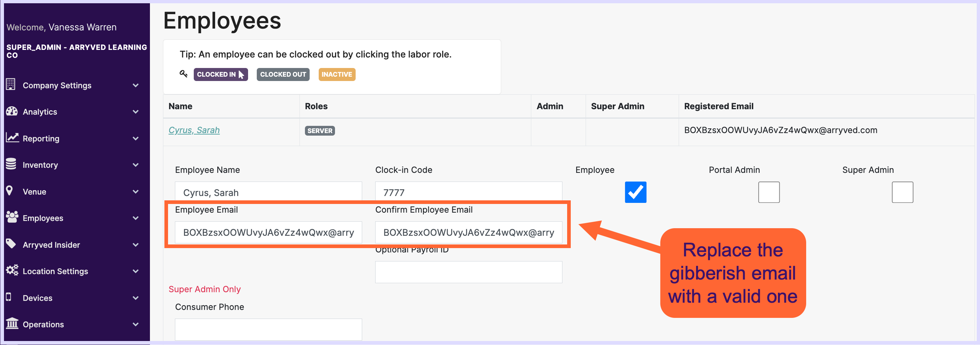The width and height of the screenshot is (980, 345).
Task: Click the Reporting chart icon
Action: (x=12, y=137)
